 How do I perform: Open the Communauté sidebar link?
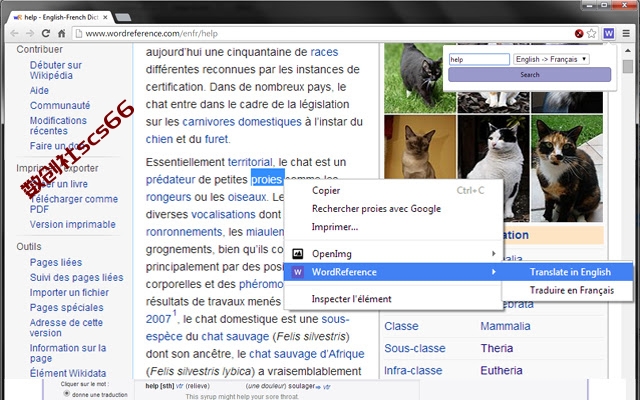60,105
